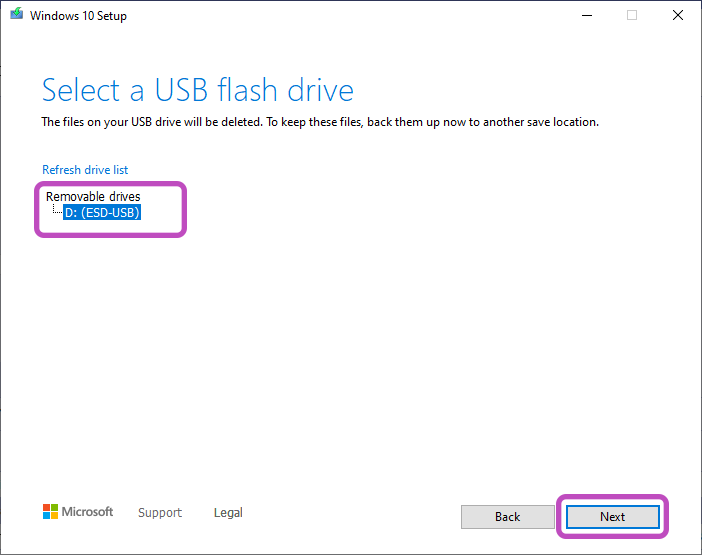This screenshot has height=555, width=702.
Task: Select the Removable drives tree node
Action: (x=93, y=196)
